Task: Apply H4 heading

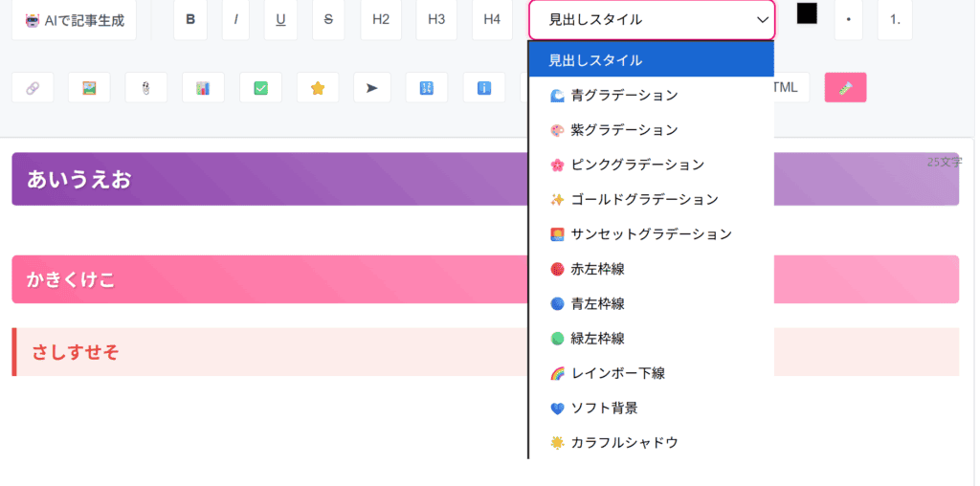Action: pos(492,19)
